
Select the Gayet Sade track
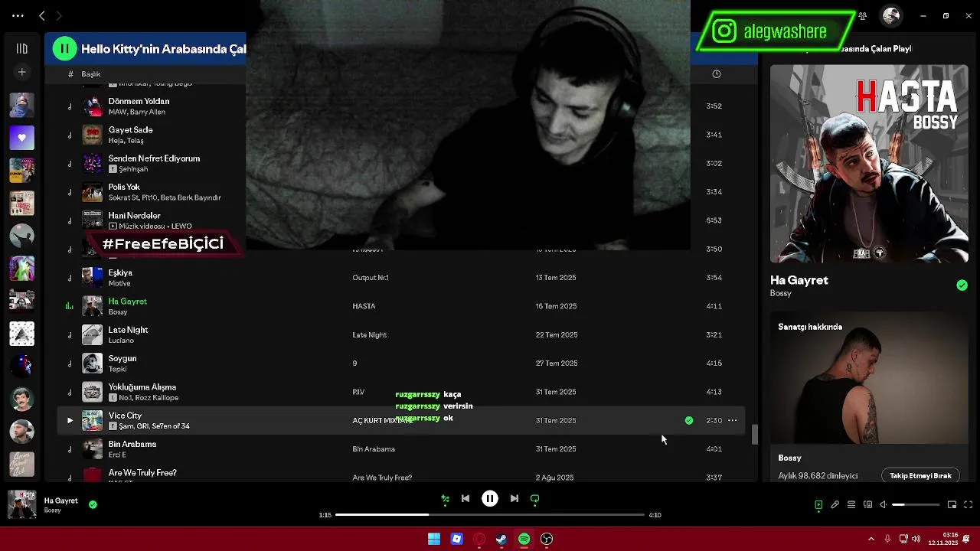coord(130,130)
